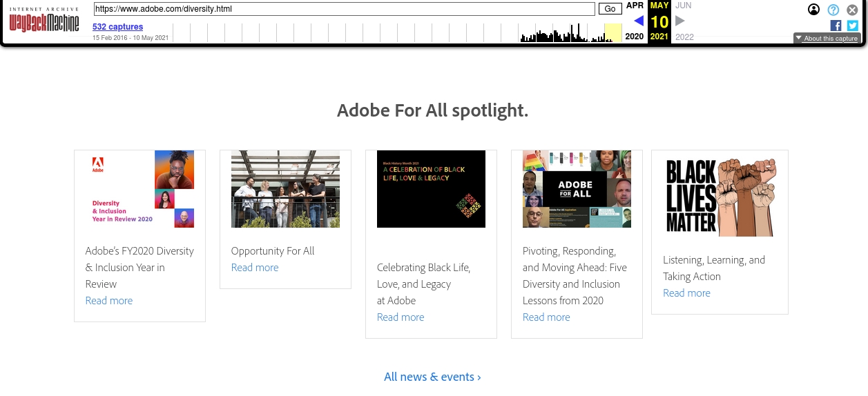Read more on Listening, Learning, Taking Action
The image size is (868, 396).
[x=686, y=293]
